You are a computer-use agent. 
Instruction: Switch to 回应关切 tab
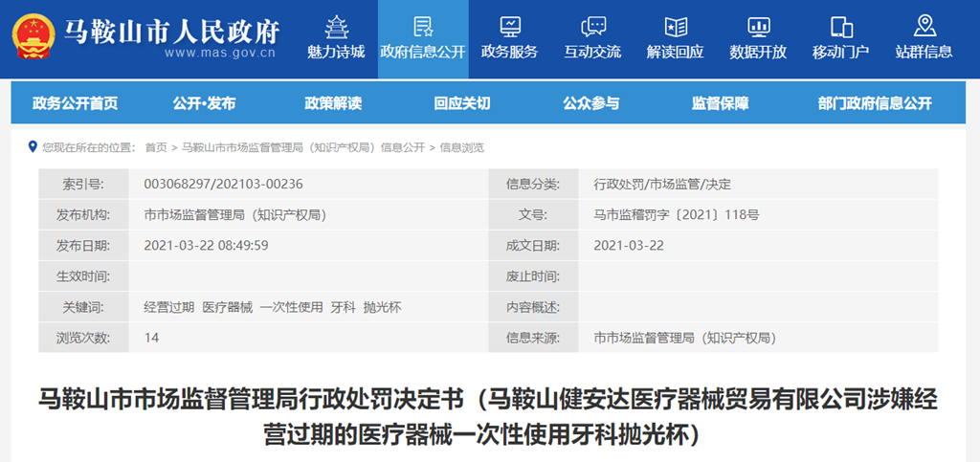[462, 103]
